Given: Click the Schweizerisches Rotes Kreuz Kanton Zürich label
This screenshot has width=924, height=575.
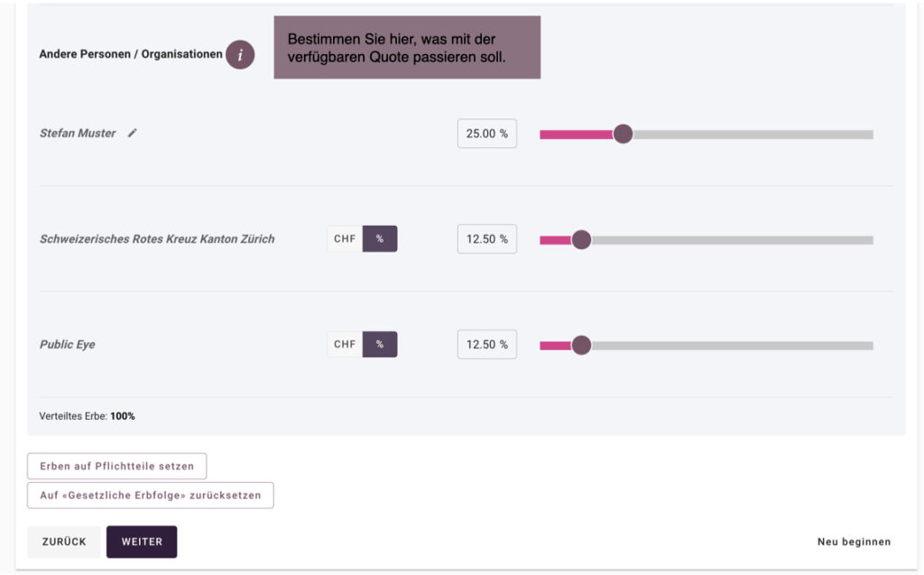Looking at the screenshot, I should (157, 239).
